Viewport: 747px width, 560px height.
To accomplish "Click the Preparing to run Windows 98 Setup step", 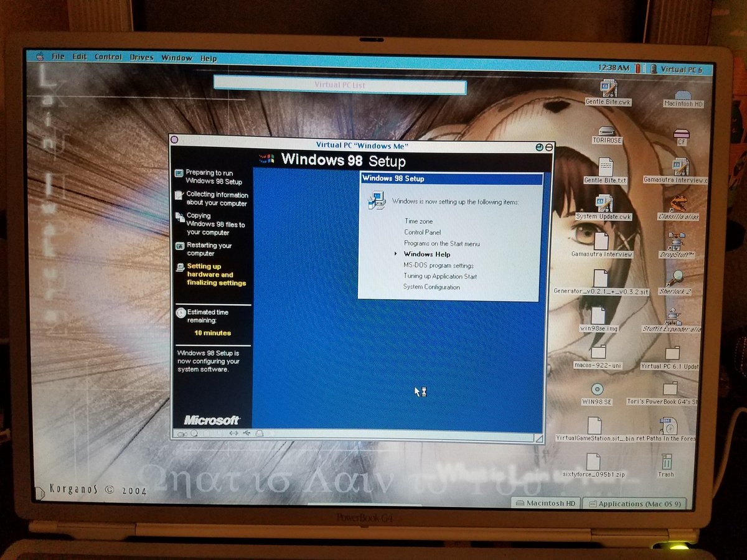I will (209, 177).
